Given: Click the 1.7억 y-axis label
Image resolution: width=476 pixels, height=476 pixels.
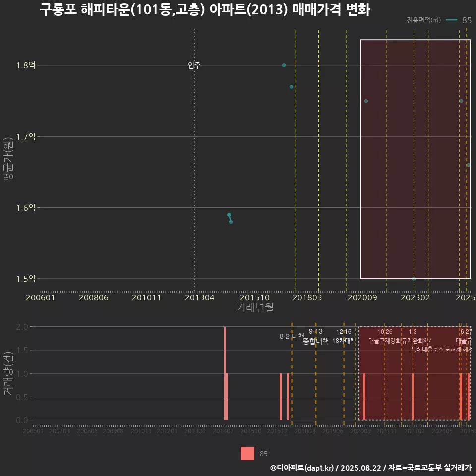Looking at the screenshot, I should [x=26, y=137].
